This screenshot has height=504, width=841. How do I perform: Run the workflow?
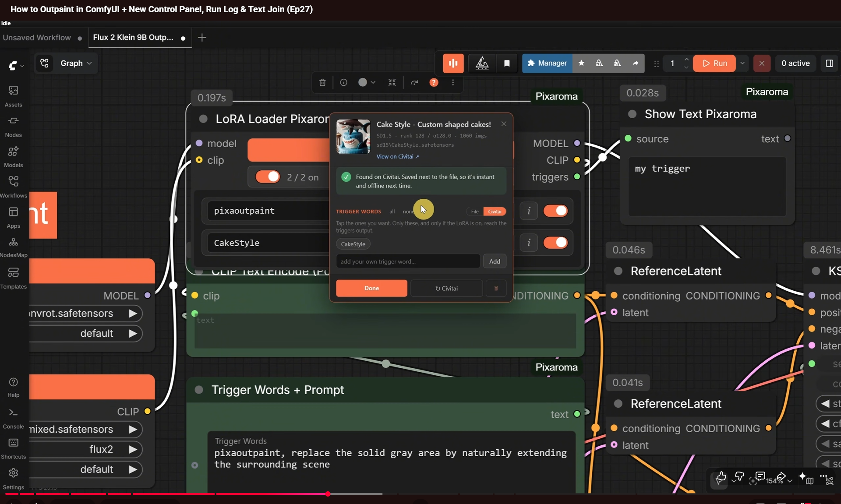click(x=714, y=63)
